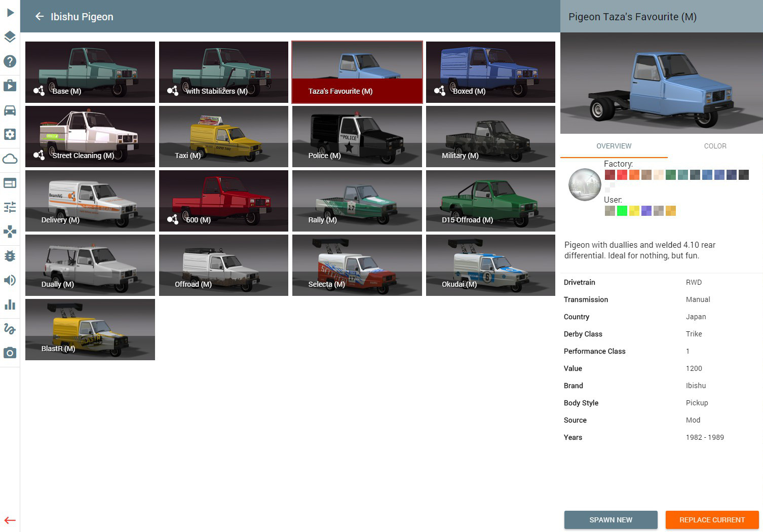Click the Drivetrain value RWD
763x532 pixels.
(694, 282)
